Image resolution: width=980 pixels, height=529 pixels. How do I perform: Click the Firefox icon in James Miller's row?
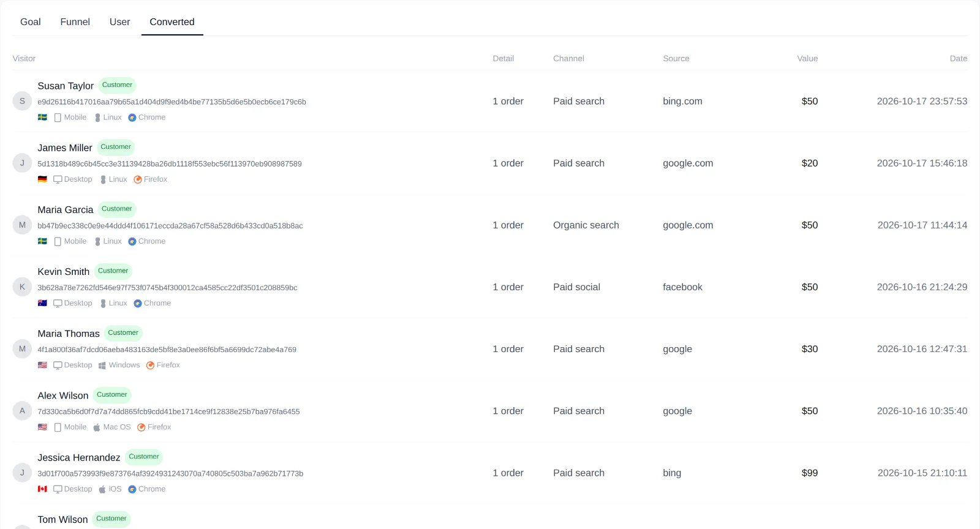coord(138,179)
